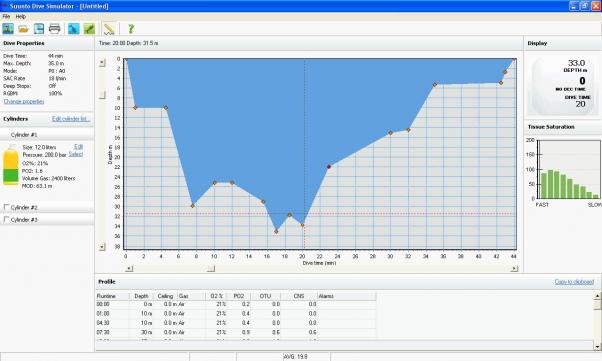Click the Edit cylinder list link
This screenshot has height=361, width=602.
pos(71,119)
